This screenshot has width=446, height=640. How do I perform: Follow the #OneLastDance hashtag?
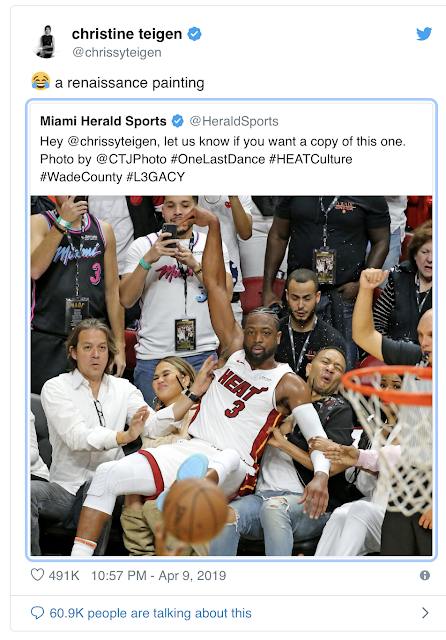[217, 159]
